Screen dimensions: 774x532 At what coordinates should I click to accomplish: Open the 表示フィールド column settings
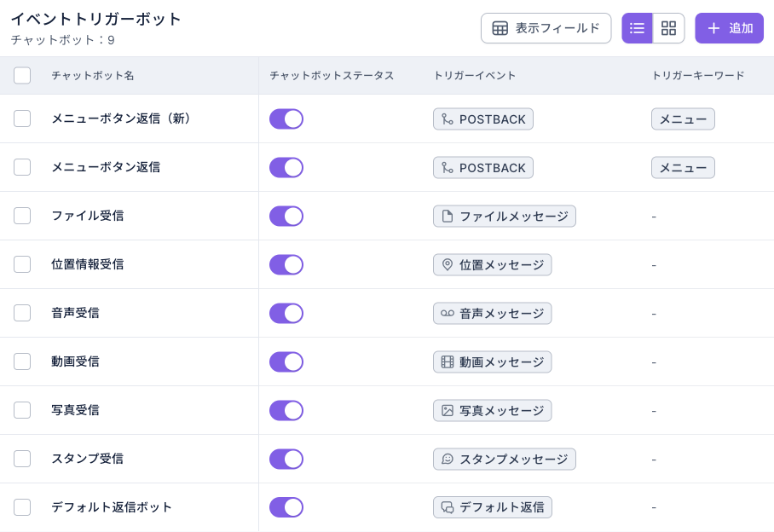point(546,28)
